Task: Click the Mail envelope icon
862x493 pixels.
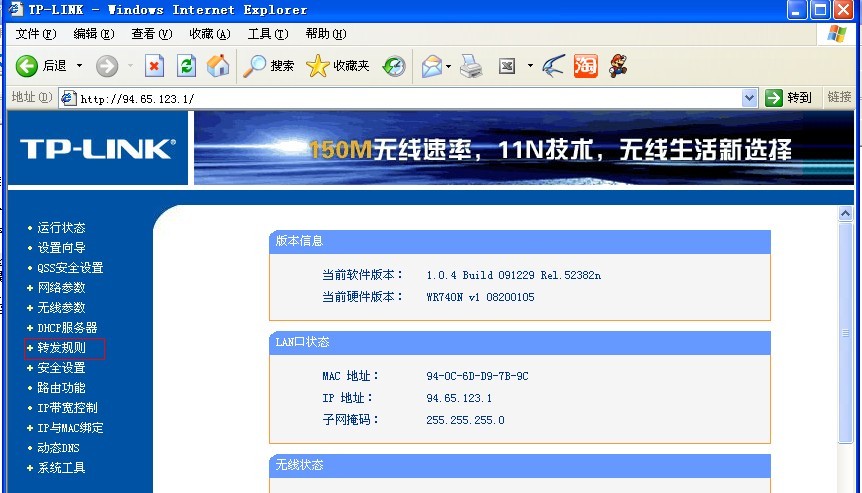Action: pyautogui.click(x=431, y=66)
